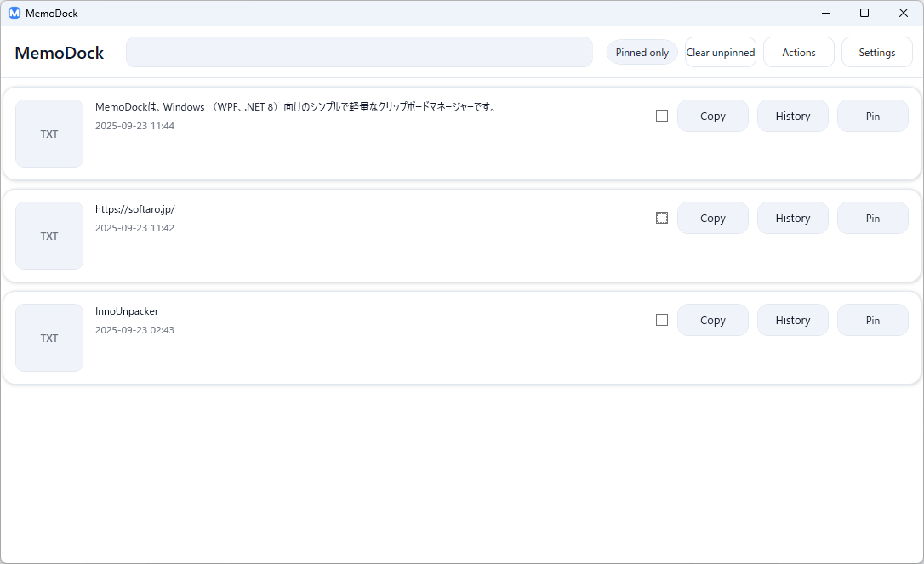Copy the InnoUnpacker text entry
The width and height of the screenshot is (924, 564).
click(712, 320)
